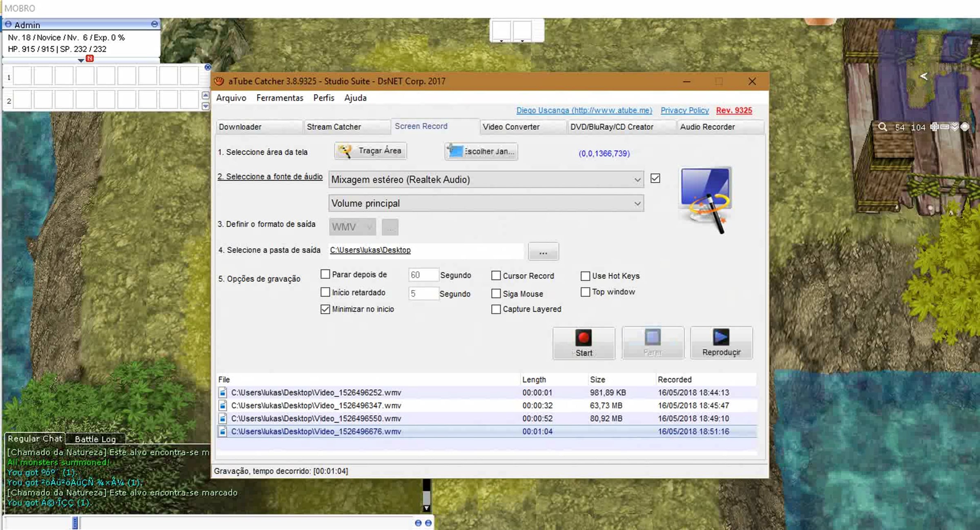Click the Parar button

coord(653,343)
